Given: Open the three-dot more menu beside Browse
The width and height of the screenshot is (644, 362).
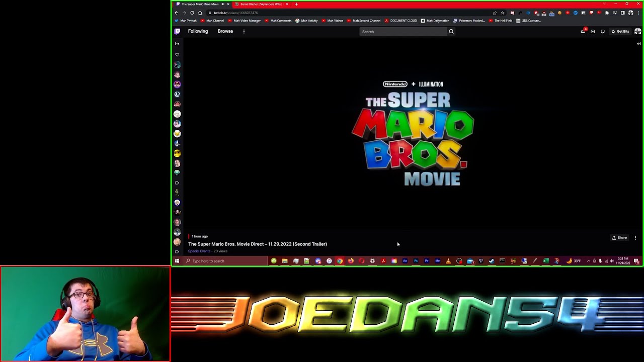Looking at the screenshot, I should pyautogui.click(x=244, y=31).
